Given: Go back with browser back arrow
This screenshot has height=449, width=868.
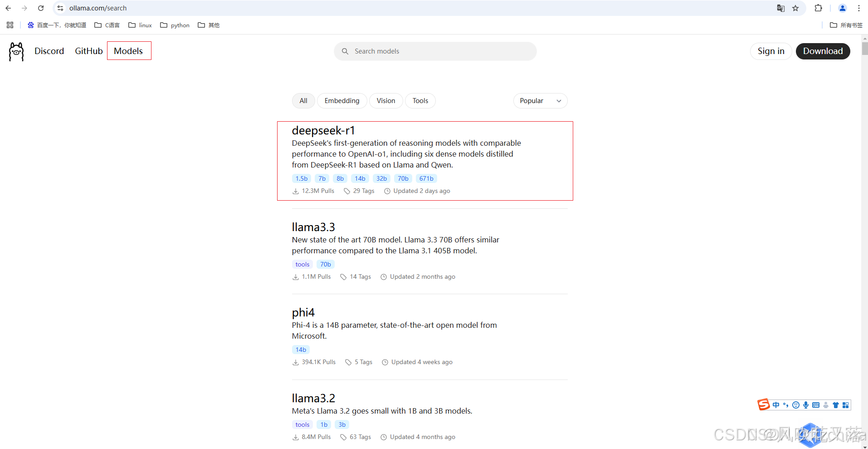Looking at the screenshot, I should tap(8, 8).
